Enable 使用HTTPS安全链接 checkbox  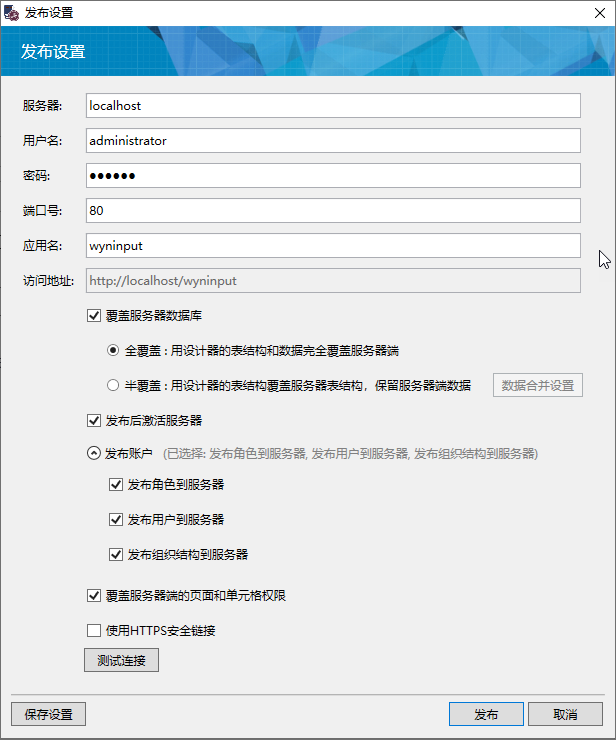(x=95, y=631)
